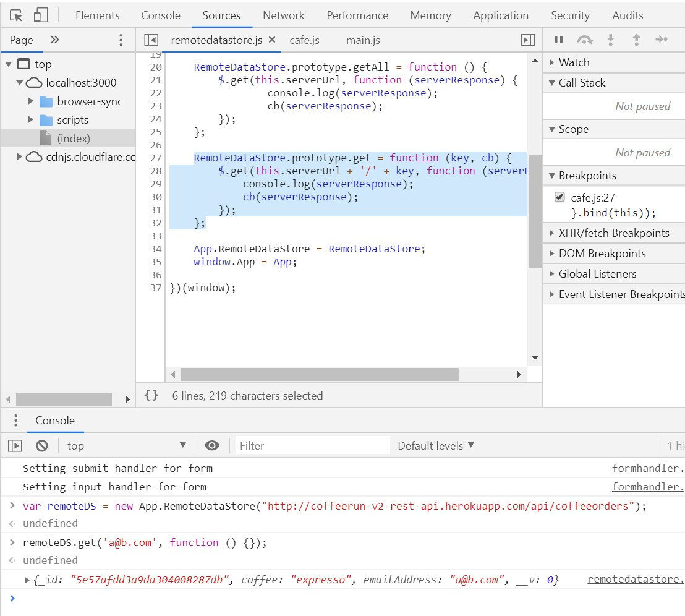Screen dimensions: 685x616
Task: Close the remotedatastore.js tab
Action: point(272,40)
